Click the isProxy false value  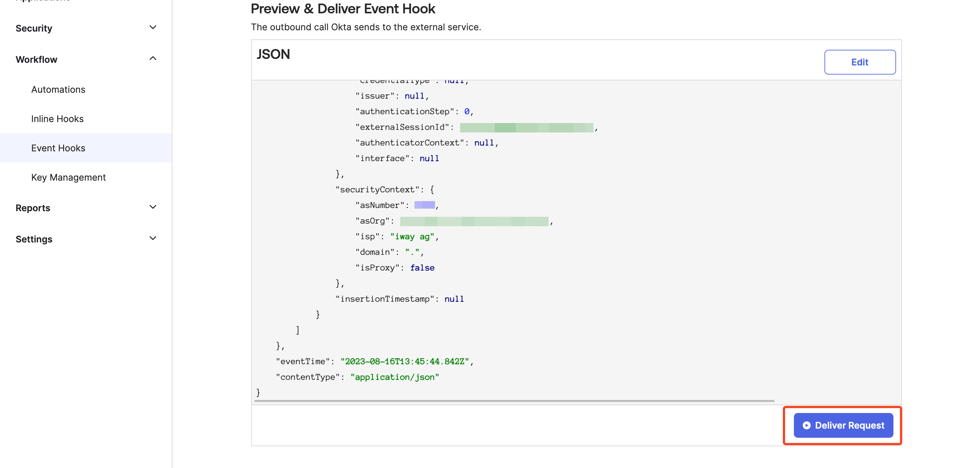click(422, 268)
